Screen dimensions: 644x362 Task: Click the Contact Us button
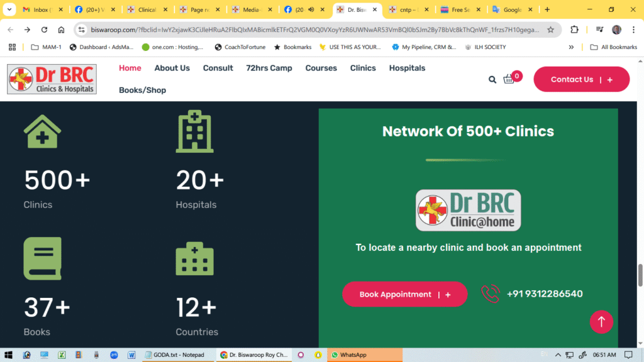click(x=582, y=79)
